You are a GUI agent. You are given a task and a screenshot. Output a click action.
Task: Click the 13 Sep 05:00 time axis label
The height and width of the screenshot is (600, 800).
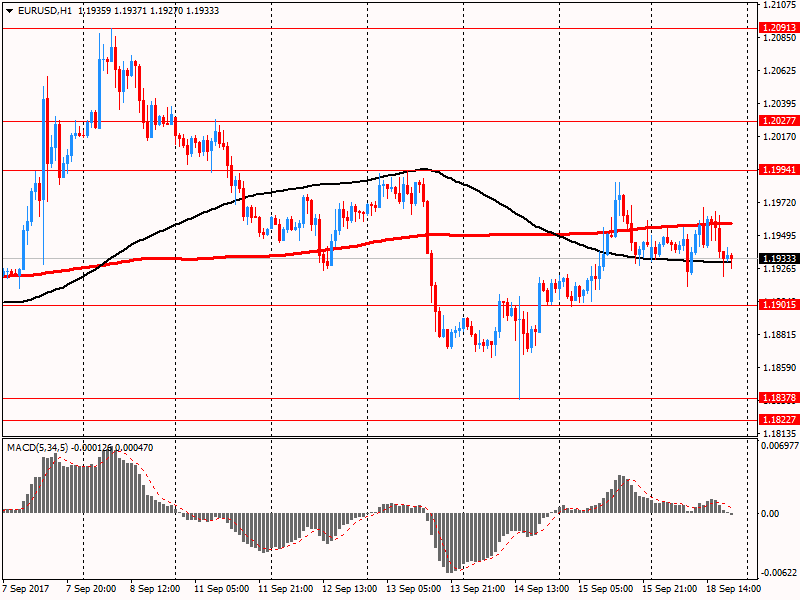[414, 588]
